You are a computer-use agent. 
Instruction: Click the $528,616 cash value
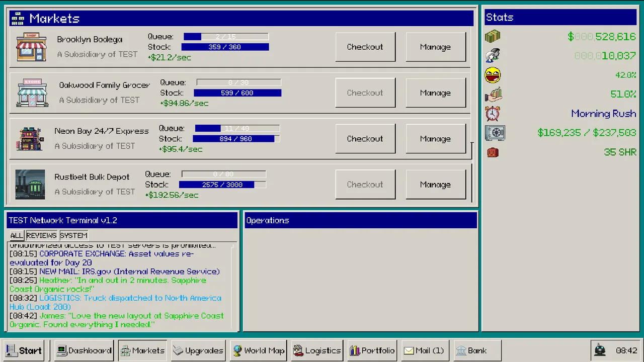[x=602, y=37]
